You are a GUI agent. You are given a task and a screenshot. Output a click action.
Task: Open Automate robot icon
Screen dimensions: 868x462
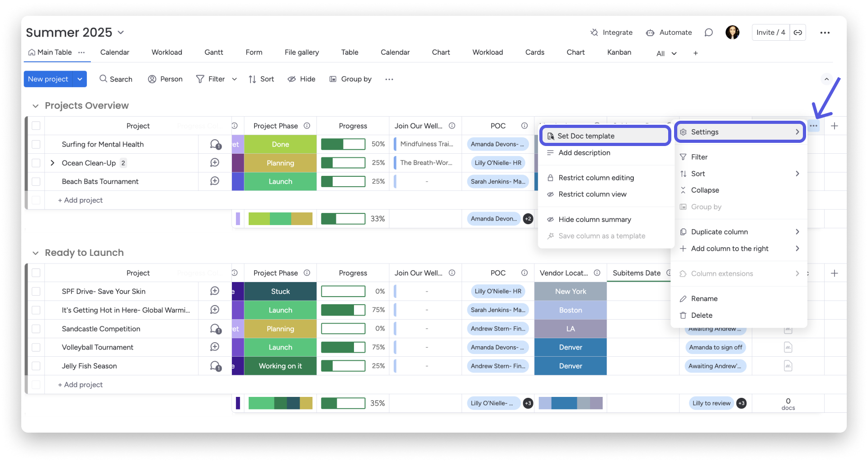650,33
